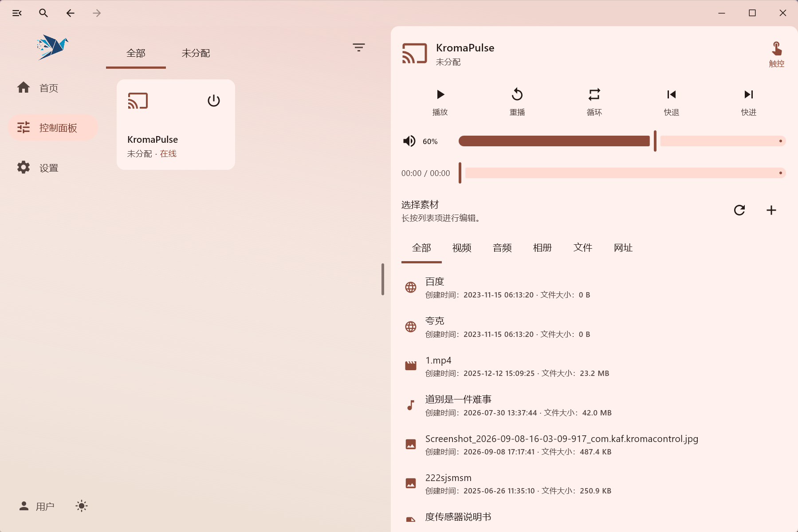The height and width of the screenshot is (532, 798).
Task: Open the 百度 URL item
Action: coord(594,288)
